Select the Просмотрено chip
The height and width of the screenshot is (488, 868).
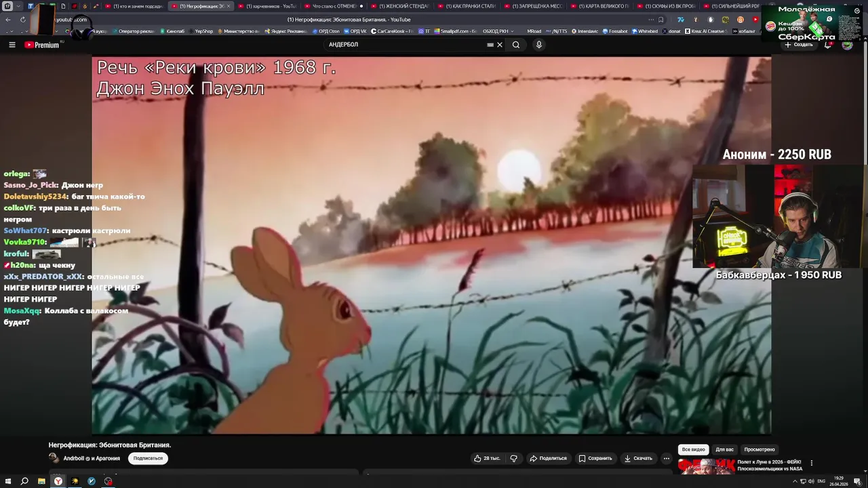pos(759,449)
